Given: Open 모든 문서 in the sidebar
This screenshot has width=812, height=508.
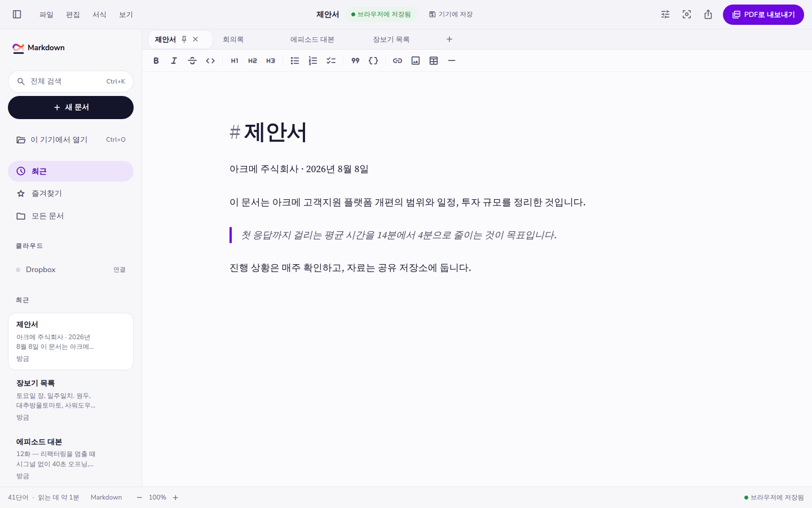Looking at the screenshot, I should [70, 216].
